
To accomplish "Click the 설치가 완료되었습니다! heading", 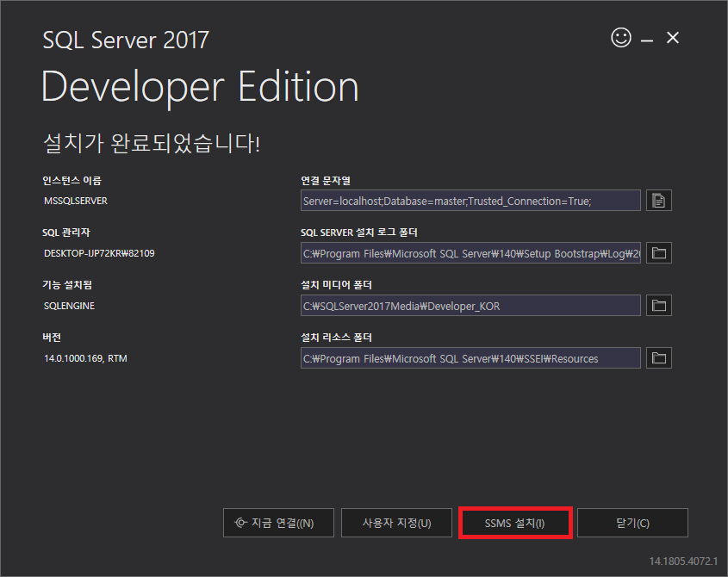I will pos(152,142).
